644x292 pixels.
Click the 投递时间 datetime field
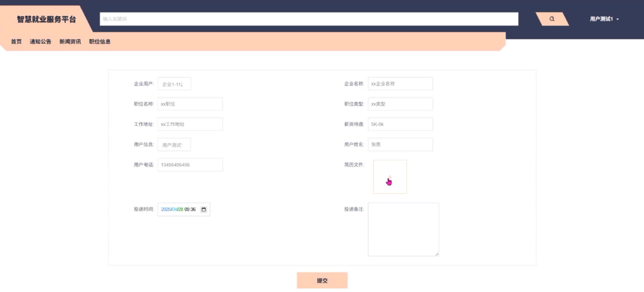pyautogui.click(x=178, y=209)
